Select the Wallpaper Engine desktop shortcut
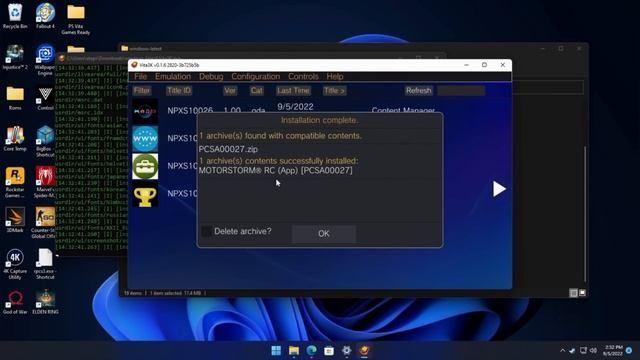The height and width of the screenshot is (360, 640). [45, 60]
